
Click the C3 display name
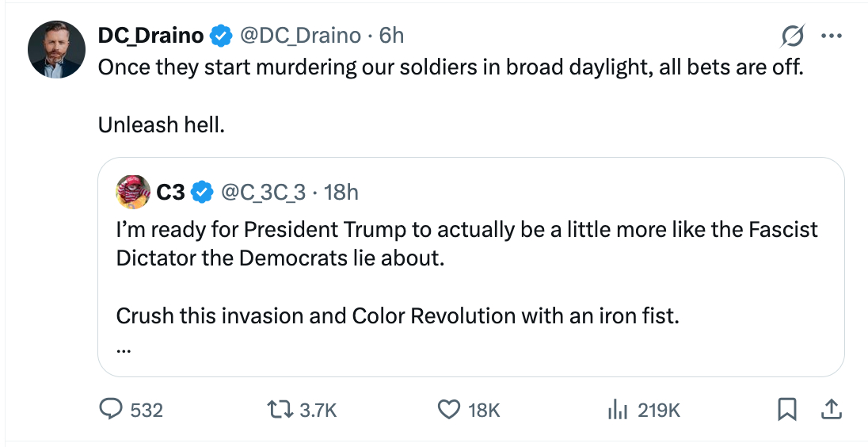coord(172,192)
